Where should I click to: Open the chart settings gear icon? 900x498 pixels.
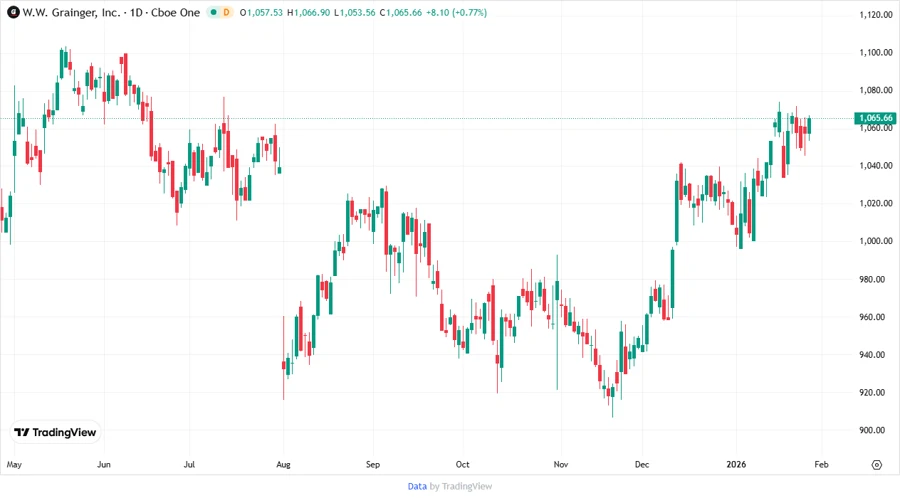pos(876,465)
